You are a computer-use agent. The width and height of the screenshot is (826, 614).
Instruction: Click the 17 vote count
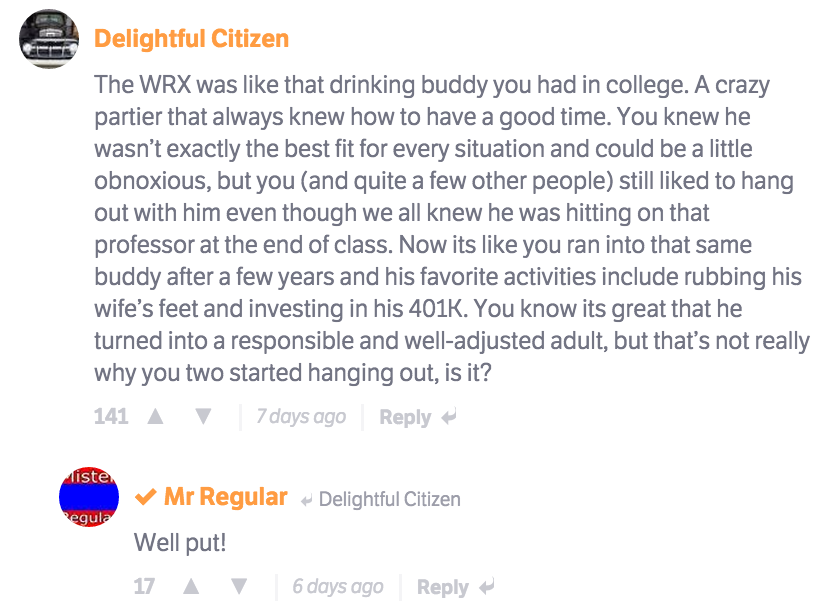(x=145, y=587)
